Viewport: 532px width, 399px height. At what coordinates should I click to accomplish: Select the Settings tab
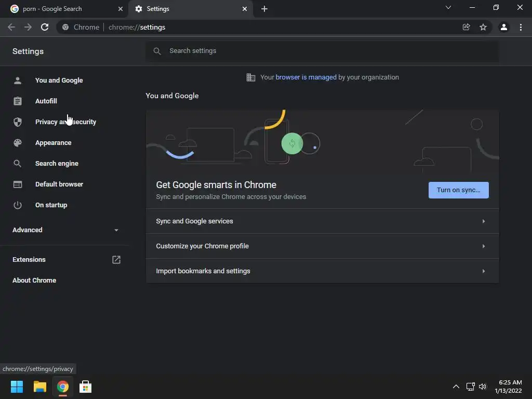point(191,9)
